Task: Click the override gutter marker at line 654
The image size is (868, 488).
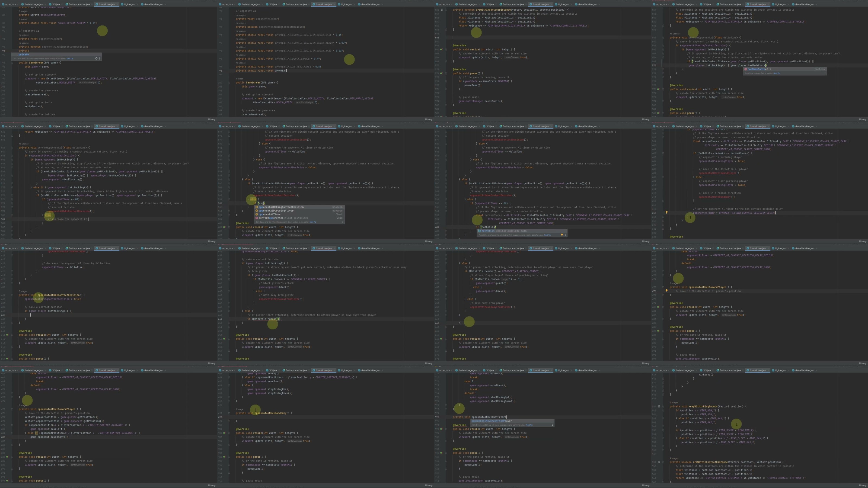Action: coord(224,339)
